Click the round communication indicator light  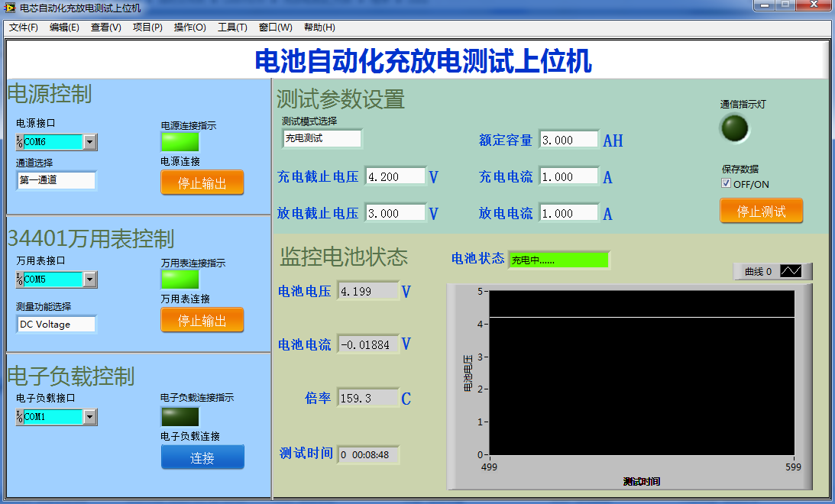tap(735, 128)
